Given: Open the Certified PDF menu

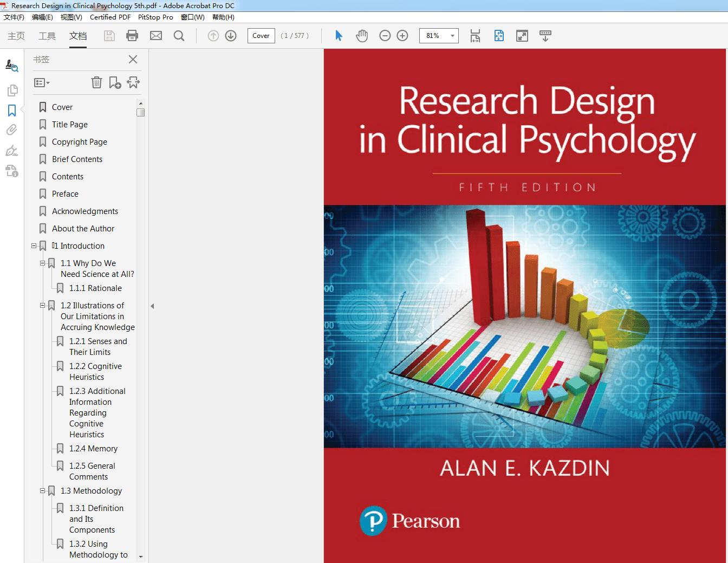Looking at the screenshot, I should coord(110,17).
